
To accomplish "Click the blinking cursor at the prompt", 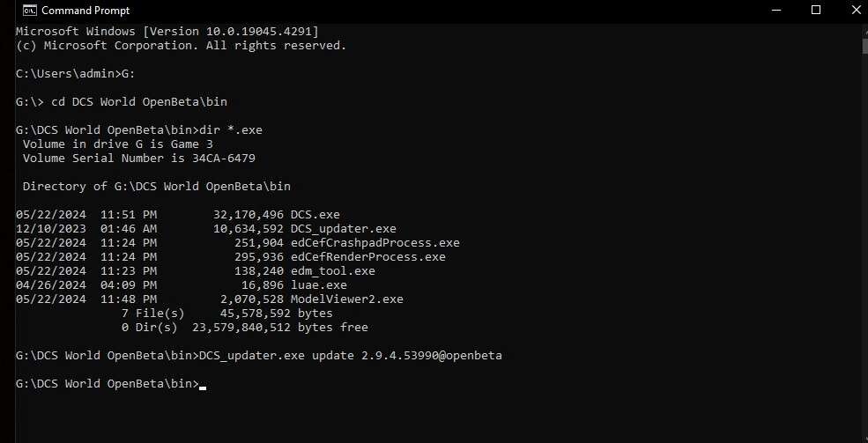I will [203, 388].
